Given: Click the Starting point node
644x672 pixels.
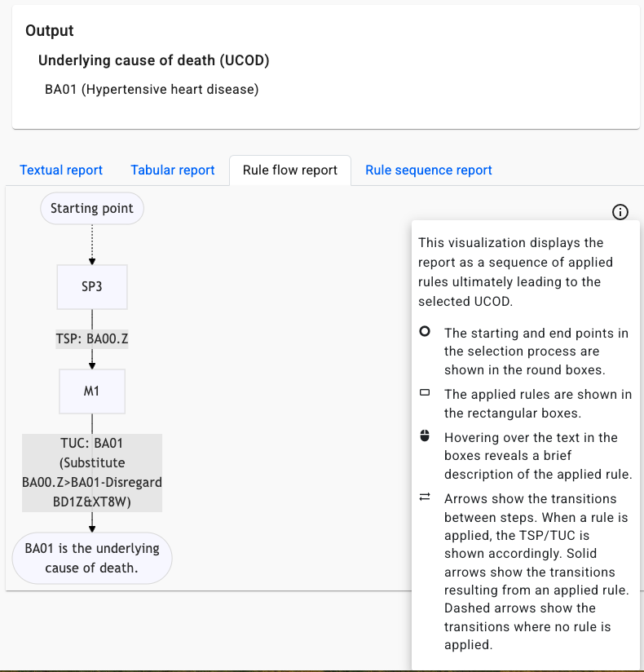Looking at the screenshot, I should (x=92, y=209).
